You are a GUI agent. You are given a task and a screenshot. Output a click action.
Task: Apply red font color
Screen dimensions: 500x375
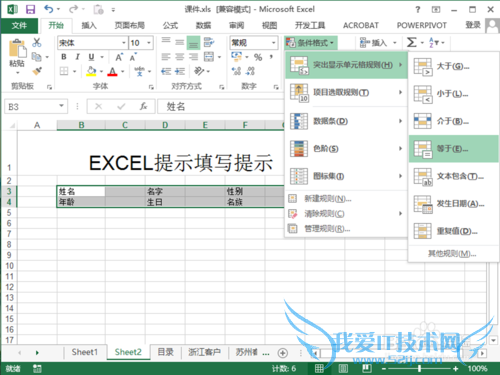112,71
